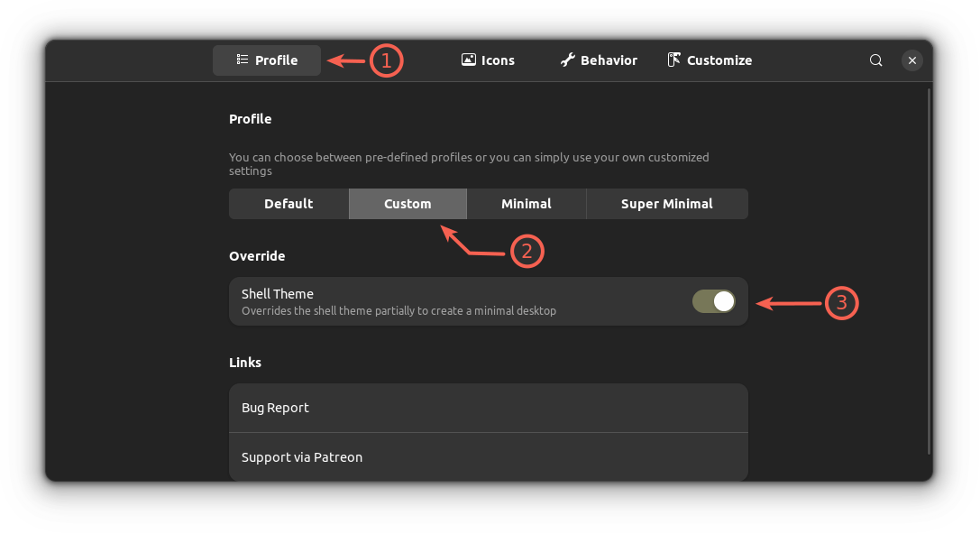Viewport: 980px width, 534px height.
Task: Pick the Minimal profile
Action: tap(527, 204)
